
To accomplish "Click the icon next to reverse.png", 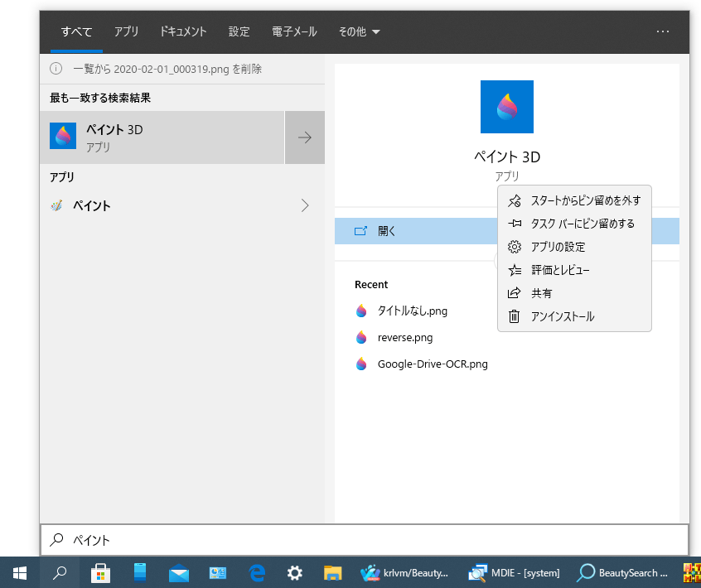I will [361, 337].
